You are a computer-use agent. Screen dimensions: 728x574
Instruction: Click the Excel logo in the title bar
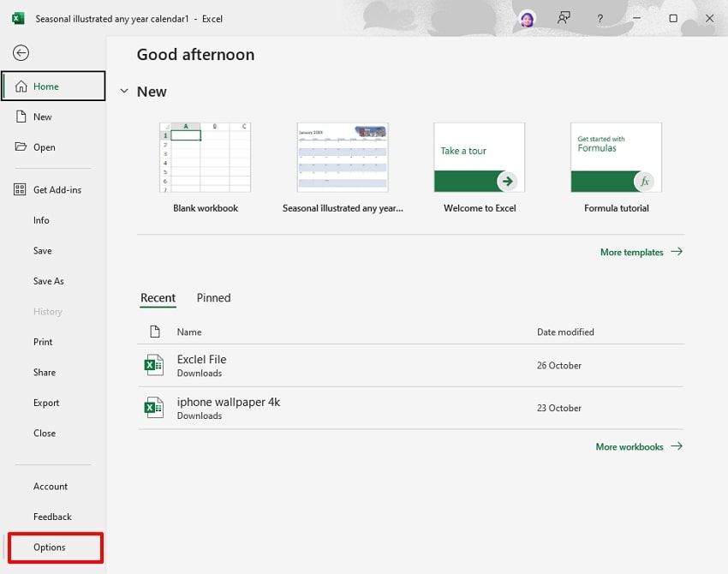pyautogui.click(x=18, y=17)
